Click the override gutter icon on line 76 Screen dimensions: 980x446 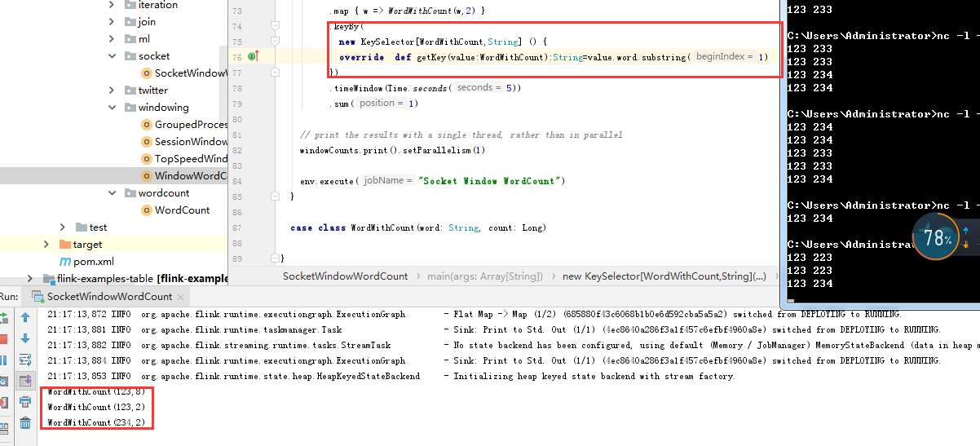coord(253,56)
